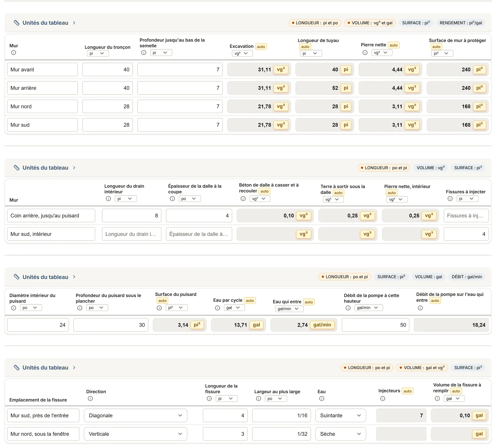Click VOLUME : gal et vg³ chip

(x=422, y=368)
